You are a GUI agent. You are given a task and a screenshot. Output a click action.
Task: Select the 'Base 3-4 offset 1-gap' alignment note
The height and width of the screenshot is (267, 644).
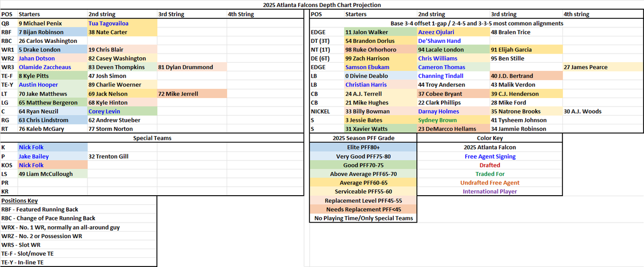(476, 24)
